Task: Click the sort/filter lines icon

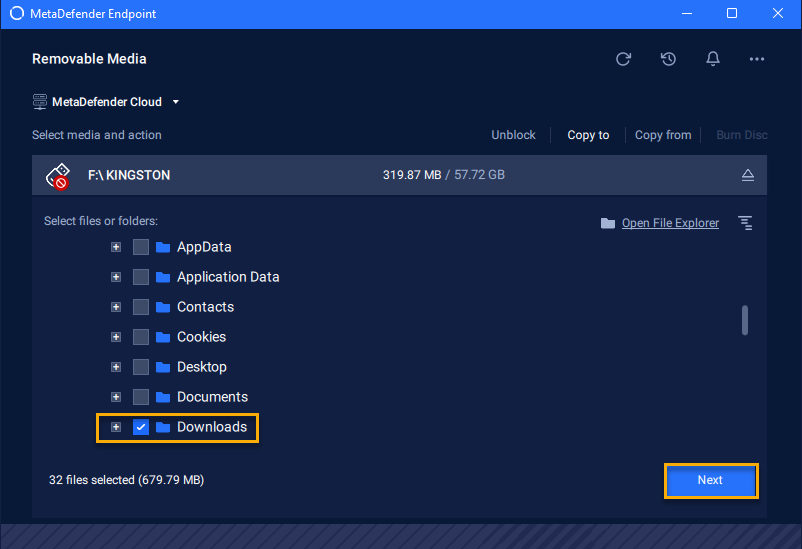Action: tap(745, 223)
